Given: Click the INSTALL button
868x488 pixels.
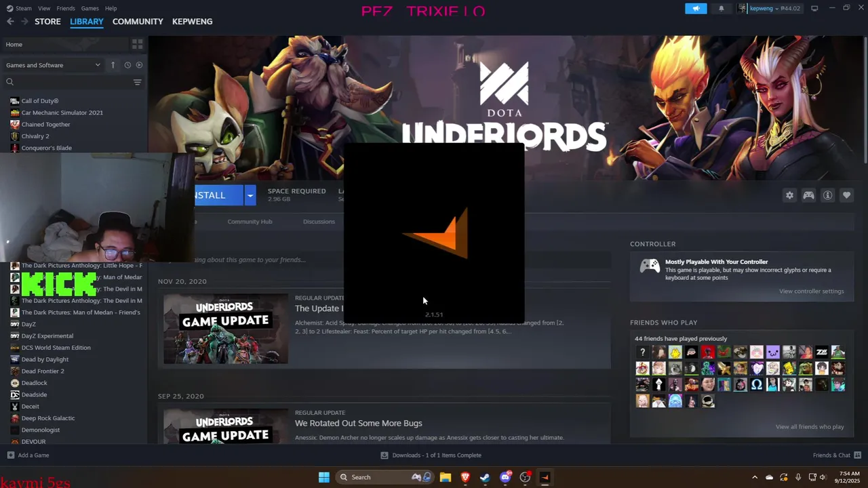Looking at the screenshot, I should pos(218,195).
